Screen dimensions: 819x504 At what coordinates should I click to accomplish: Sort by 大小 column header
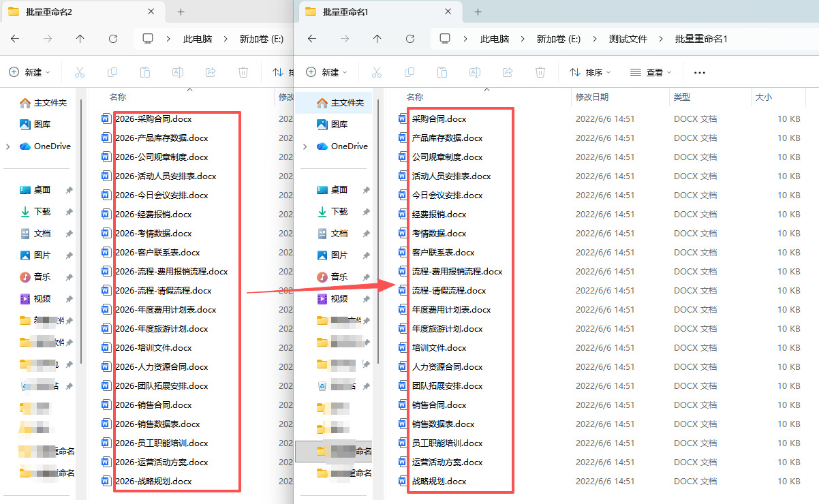764,97
